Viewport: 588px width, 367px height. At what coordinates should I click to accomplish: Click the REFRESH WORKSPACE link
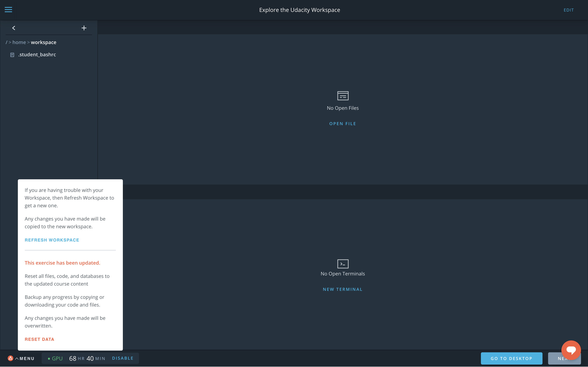52,240
